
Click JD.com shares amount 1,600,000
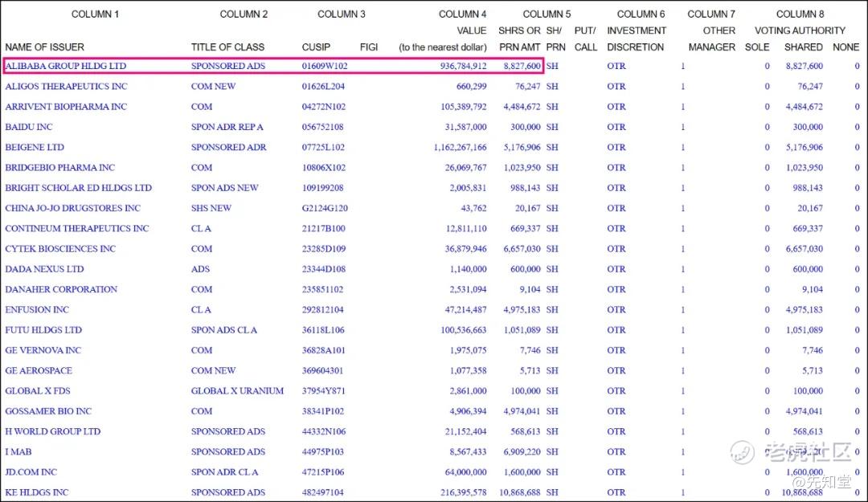[x=522, y=472]
